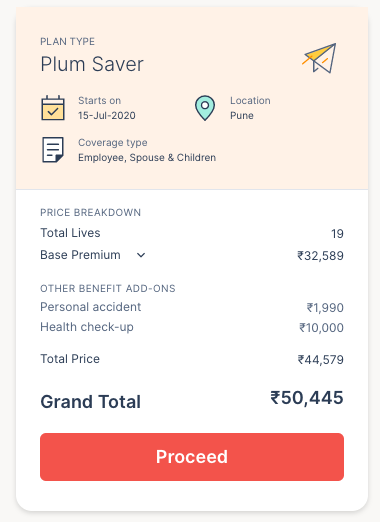This screenshot has width=380, height=522.
Task: Click the Proceed button
Action: pyautogui.click(x=192, y=457)
